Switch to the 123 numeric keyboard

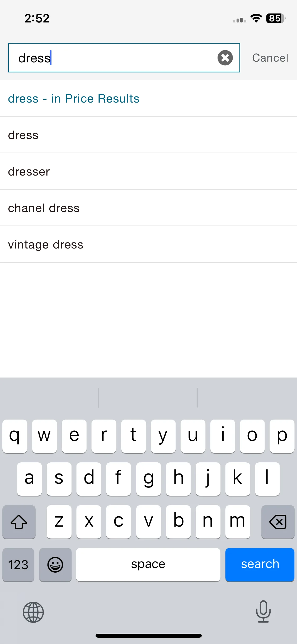(x=18, y=565)
